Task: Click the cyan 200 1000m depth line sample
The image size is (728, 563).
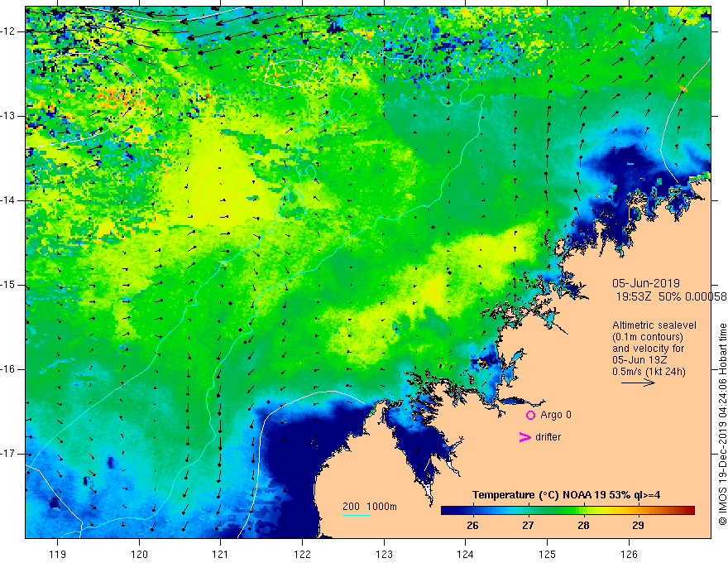Action: click(x=357, y=515)
